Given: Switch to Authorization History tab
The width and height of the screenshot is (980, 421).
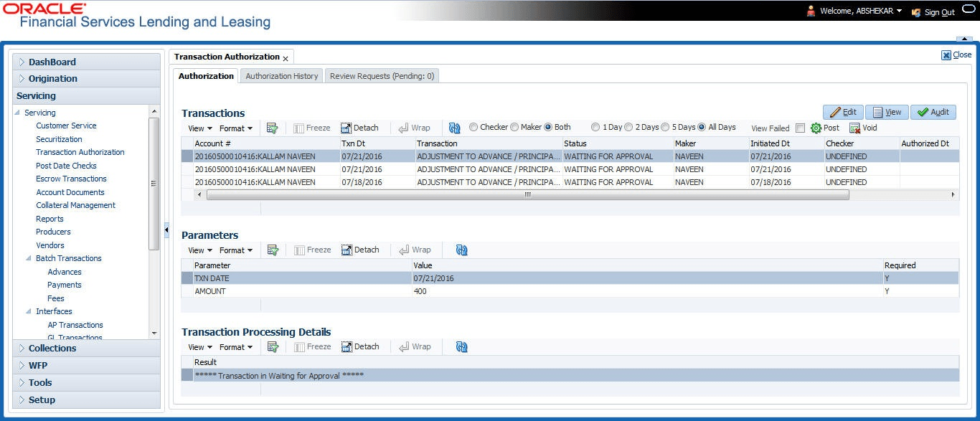Looking at the screenshot, I should pos(281,76).
